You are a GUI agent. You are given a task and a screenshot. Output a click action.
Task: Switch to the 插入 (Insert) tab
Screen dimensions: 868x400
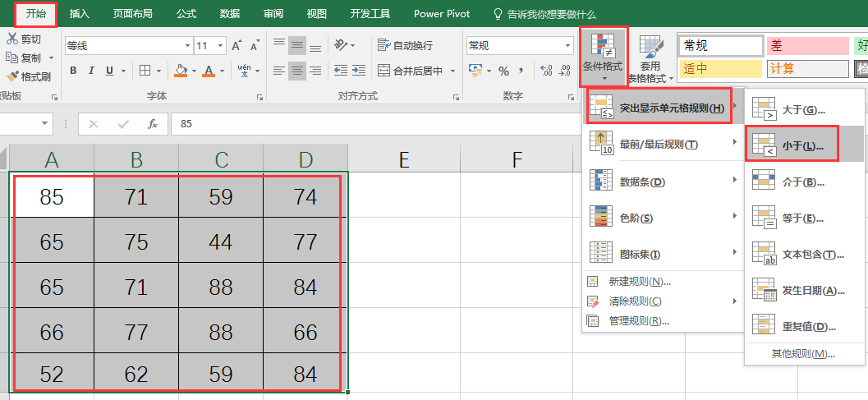pyautogui.click(x=79, y=14)
